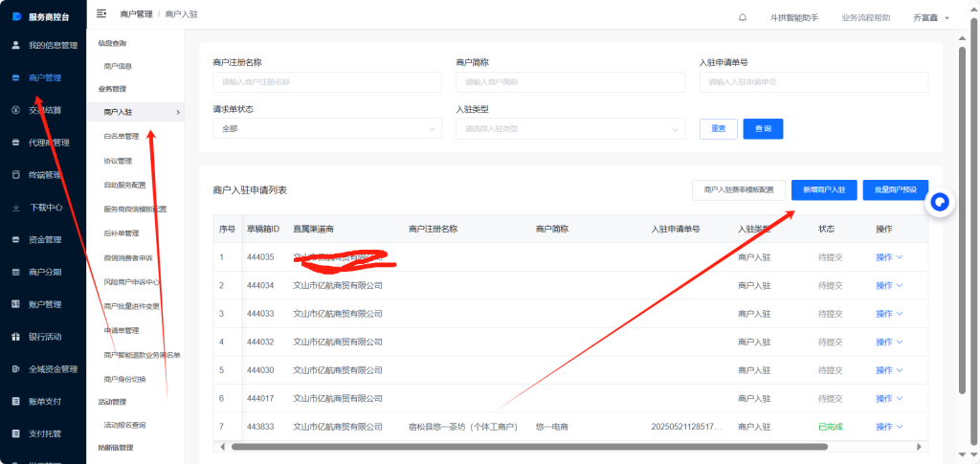Expand the 商户入驻 submenu chevron
This screenshot has height=464, width=980.
178,112
